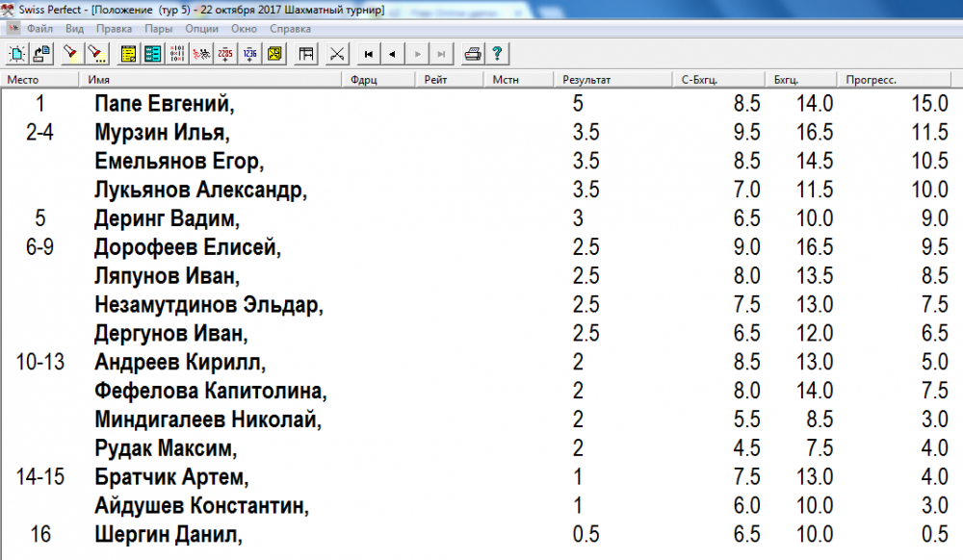Click the yellow tools options icon
Viewport: 963px width, 560px height.
click(274, 54)
